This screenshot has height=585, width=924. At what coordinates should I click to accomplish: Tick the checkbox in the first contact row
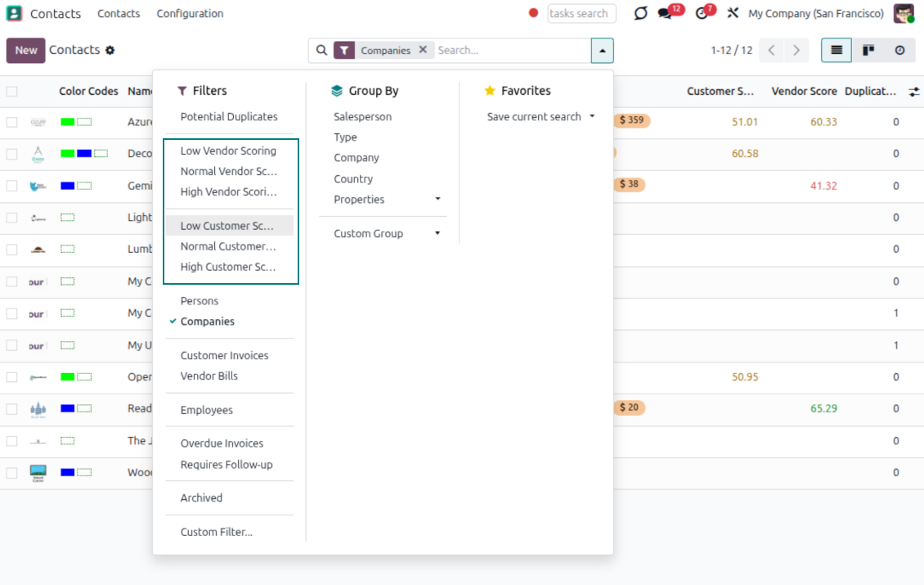click(x=12, y=122)
